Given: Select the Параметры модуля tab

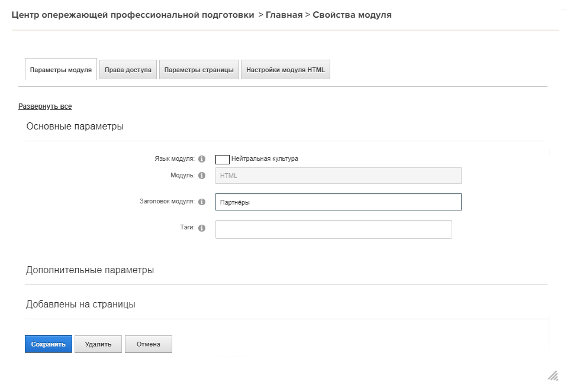Looking at the screenshot, I should tap(60, 70).
